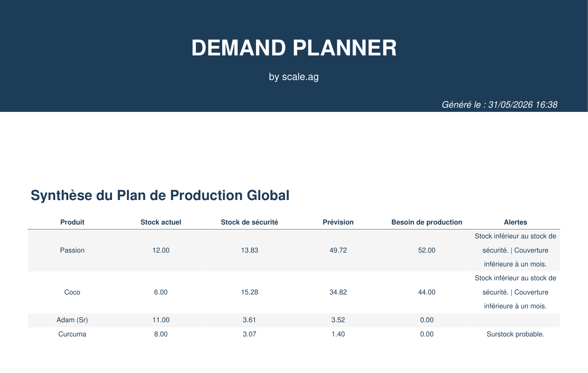Click Adam (Sr) forecast 3.52

click(338, 320)
